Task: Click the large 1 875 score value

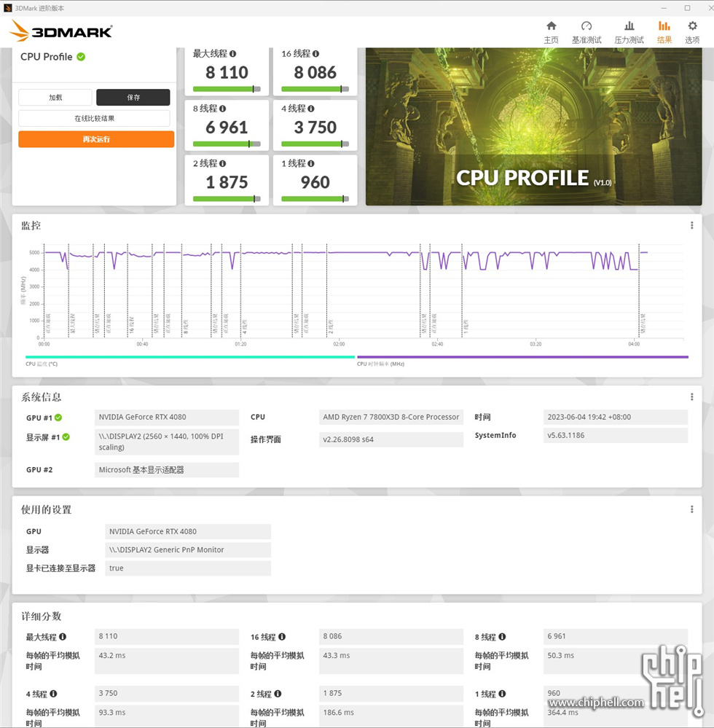Action: [x=227, y=182]
